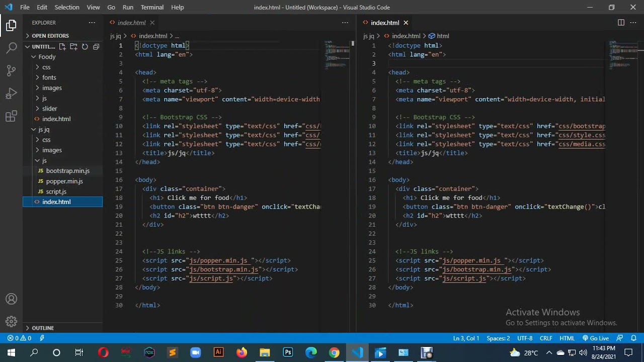644x362 pixels.
Task: Open the Go menu
Action: tap(111, 7)
